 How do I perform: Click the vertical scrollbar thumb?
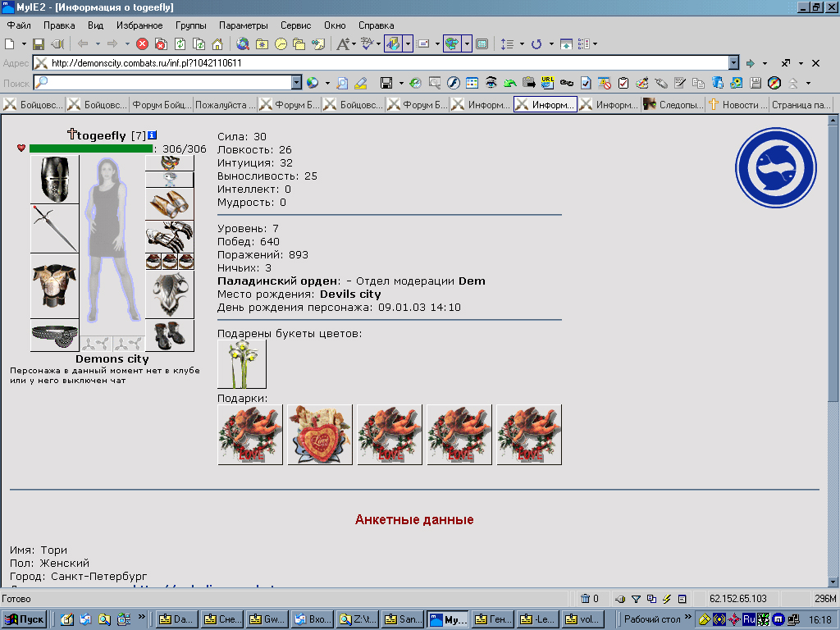pyautogui.click(x=833, y=264)
